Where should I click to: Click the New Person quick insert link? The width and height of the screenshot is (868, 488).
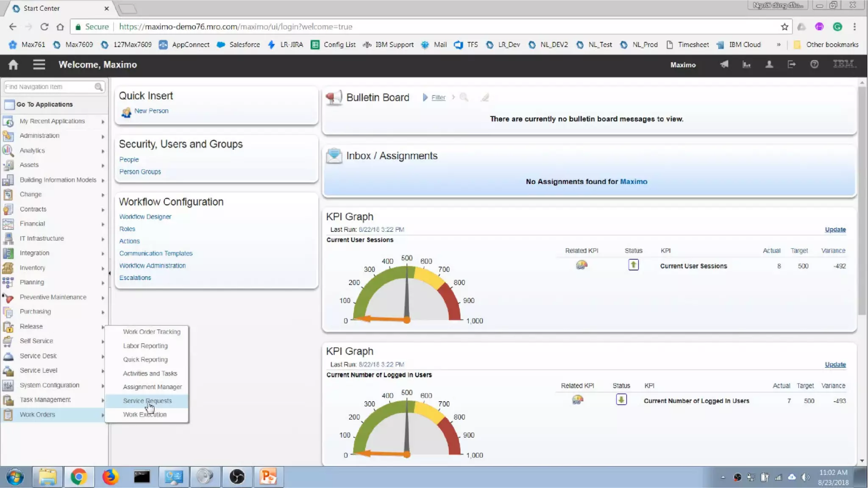151,111
